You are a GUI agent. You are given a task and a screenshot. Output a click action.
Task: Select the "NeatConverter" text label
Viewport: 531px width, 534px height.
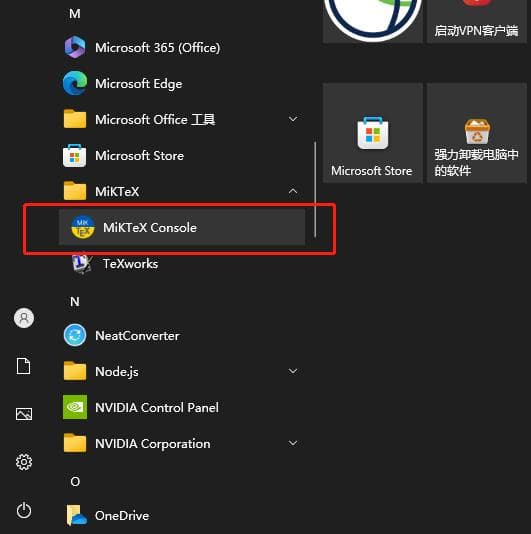pos(137,336)
